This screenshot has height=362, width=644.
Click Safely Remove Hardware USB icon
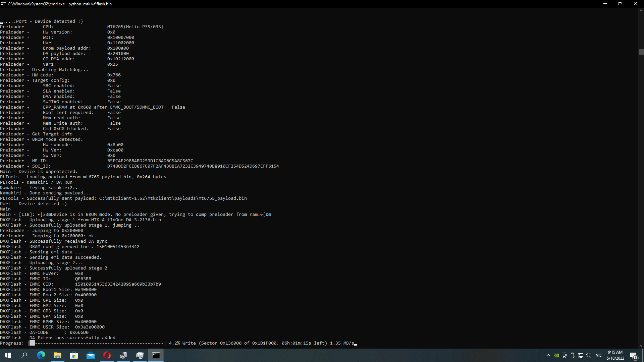(x=573, y=355)
